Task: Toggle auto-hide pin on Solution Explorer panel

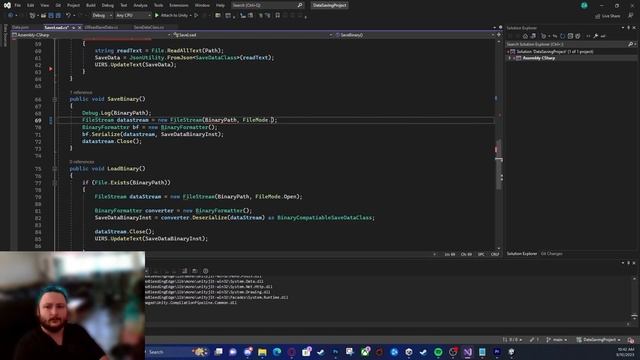Action: pyautogui.click(x=628, y=28)
